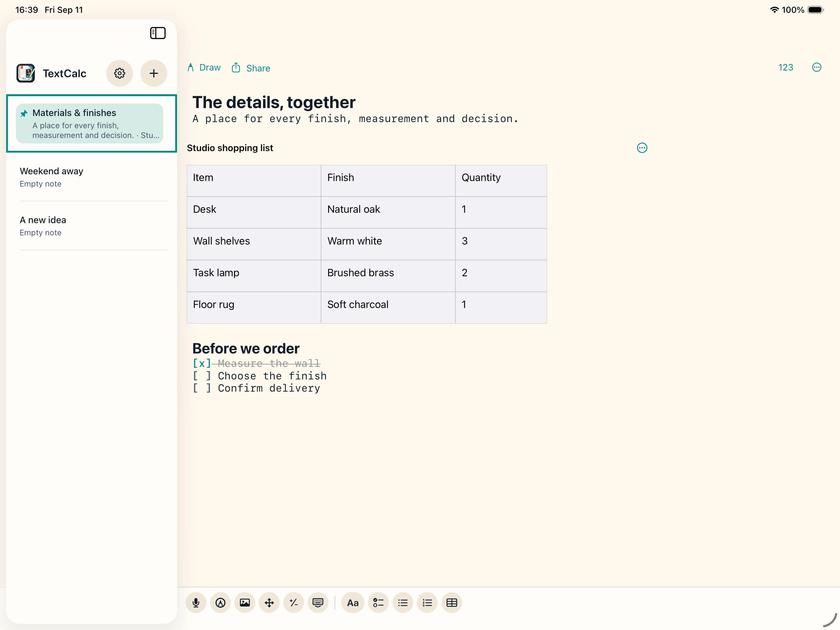Click the pin icon on Materials & finishes
Viewport: 840px width, 630px height.
pos(24,113)
